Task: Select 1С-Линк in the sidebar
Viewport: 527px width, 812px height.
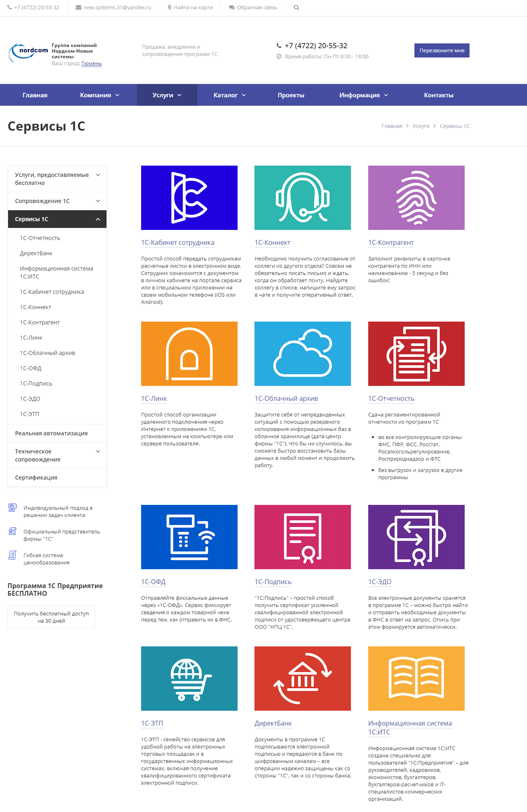Action: tap(31, 338)
